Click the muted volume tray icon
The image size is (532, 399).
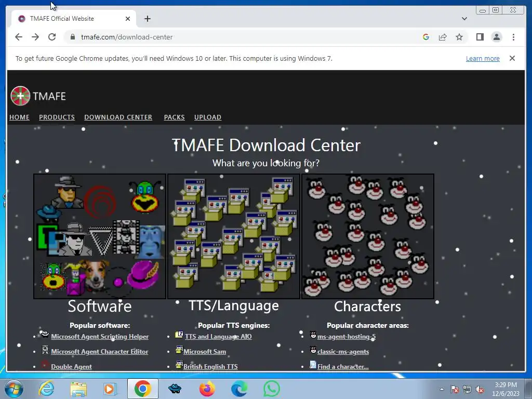coord(480,390)
